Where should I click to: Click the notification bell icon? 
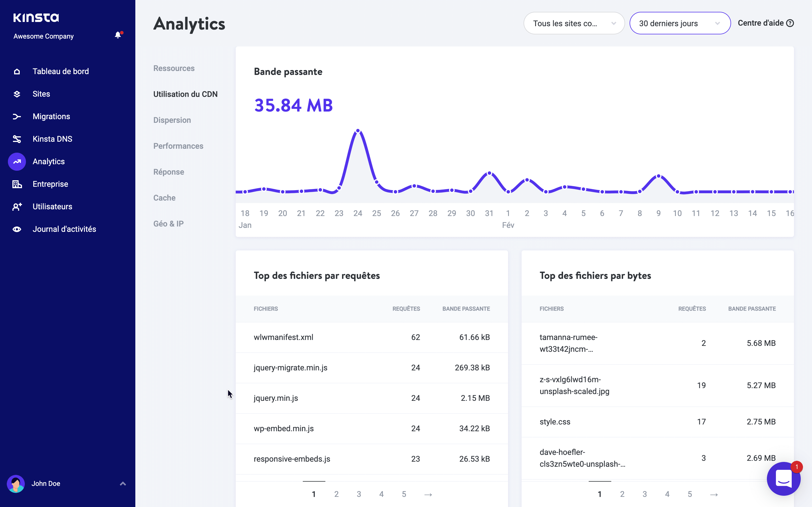pos(118,35)
